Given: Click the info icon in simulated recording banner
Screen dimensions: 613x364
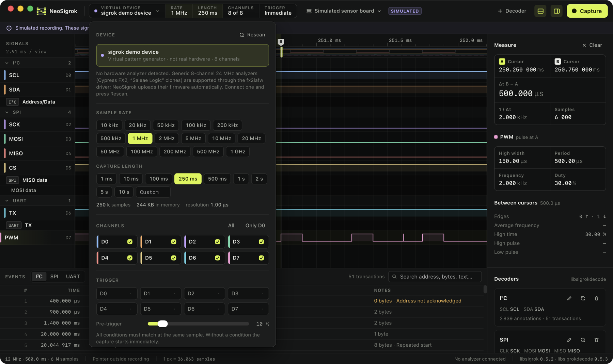Looking at the screenshot, I should (9, 28).
